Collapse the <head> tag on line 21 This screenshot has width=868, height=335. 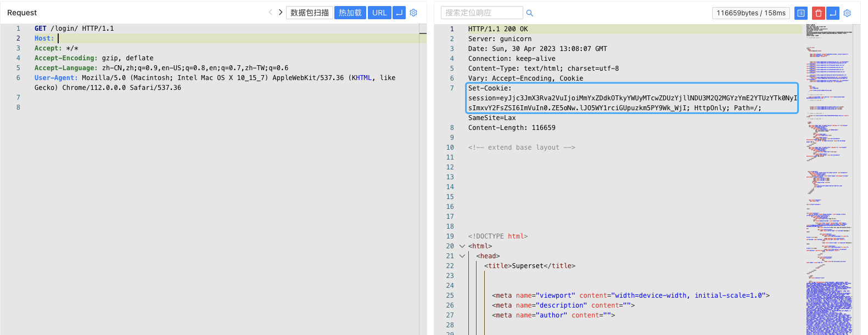(x=462, y=256)
